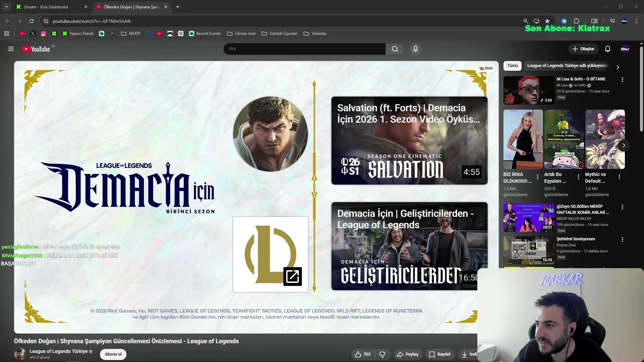644x362 pixels.
Task: Open the YouTube guide hamburger menu
Action: [11, 49]
